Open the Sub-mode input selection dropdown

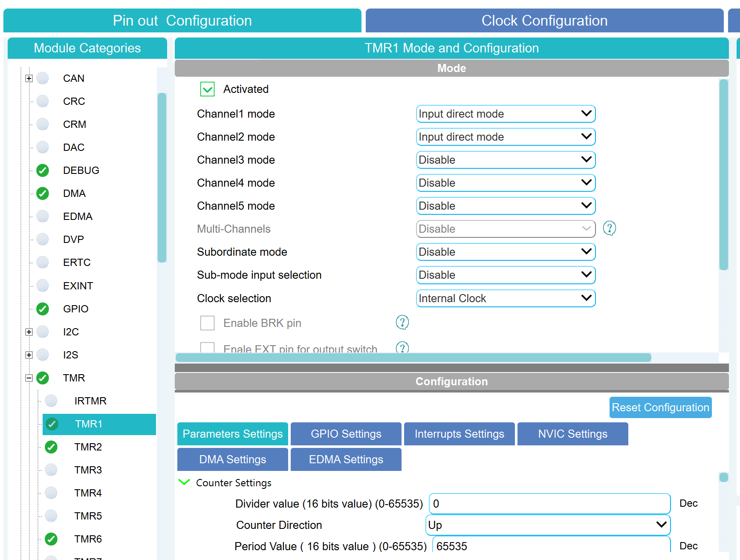tap(506, 275)
